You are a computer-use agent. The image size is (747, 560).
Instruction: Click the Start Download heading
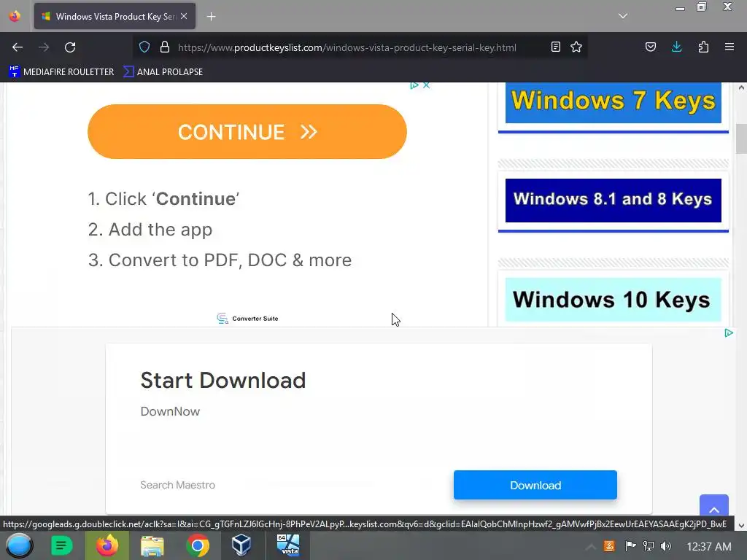click(223, 380)
